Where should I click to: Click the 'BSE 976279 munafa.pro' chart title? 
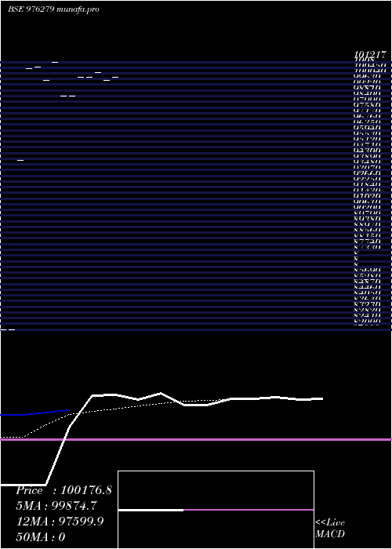[53, 9]
